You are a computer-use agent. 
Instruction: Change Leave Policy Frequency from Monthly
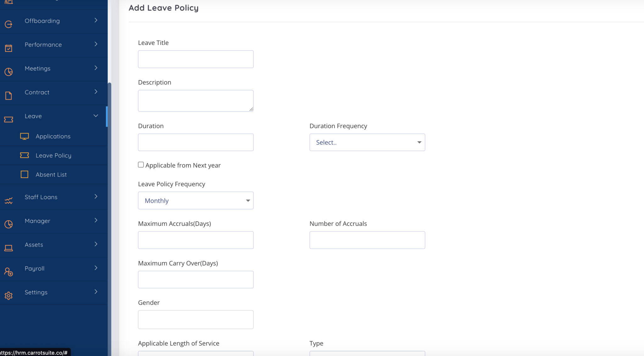click(x=196, y=200)
